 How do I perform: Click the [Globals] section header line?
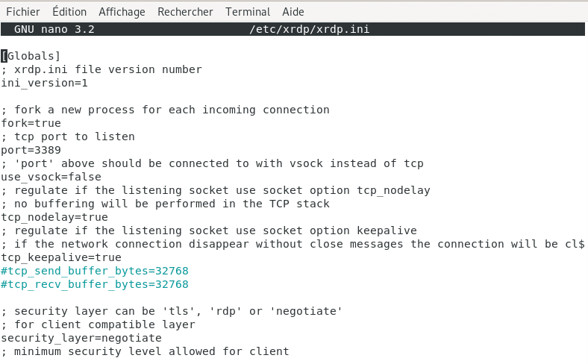pos(31,56)
